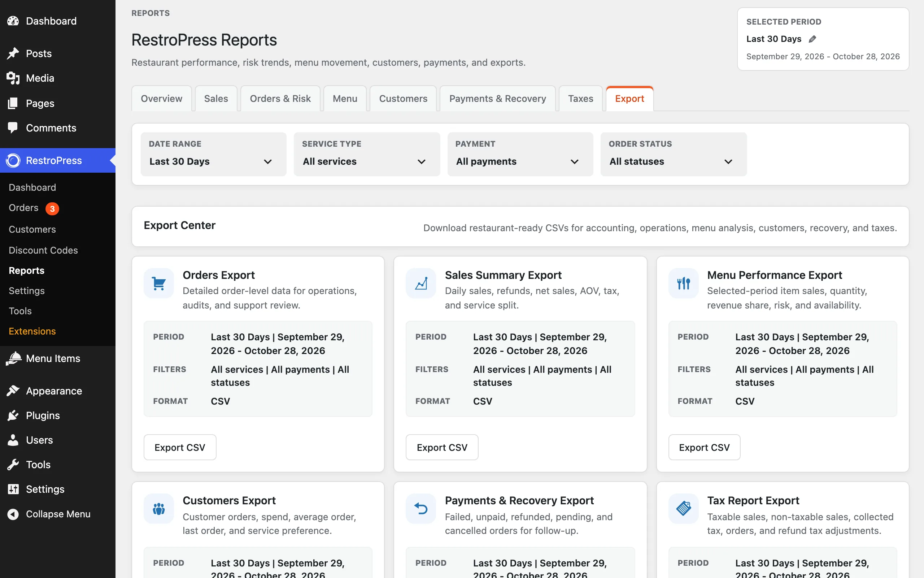This screenshot has height=578, width=924.
Task: Click the Pages icon in sidebar
Action: pyautogui.click(x=13, y=103)
